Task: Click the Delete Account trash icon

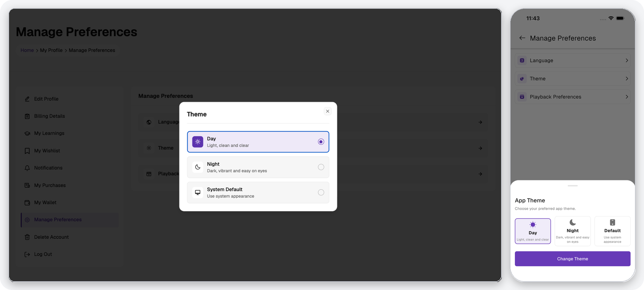Action: click(27, 237)
